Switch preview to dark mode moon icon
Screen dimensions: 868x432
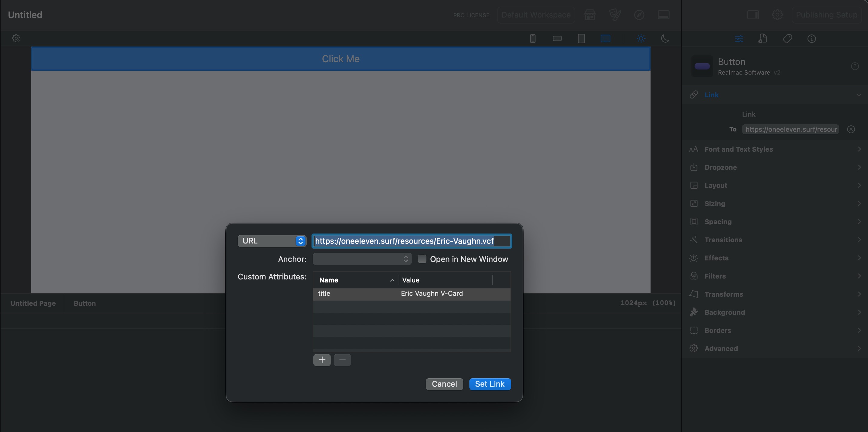point(665,39)
